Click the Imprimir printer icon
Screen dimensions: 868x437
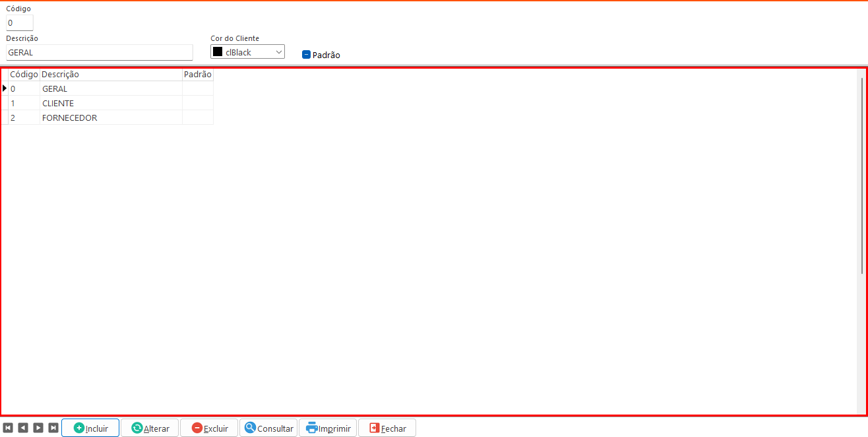tap(311, 428)
